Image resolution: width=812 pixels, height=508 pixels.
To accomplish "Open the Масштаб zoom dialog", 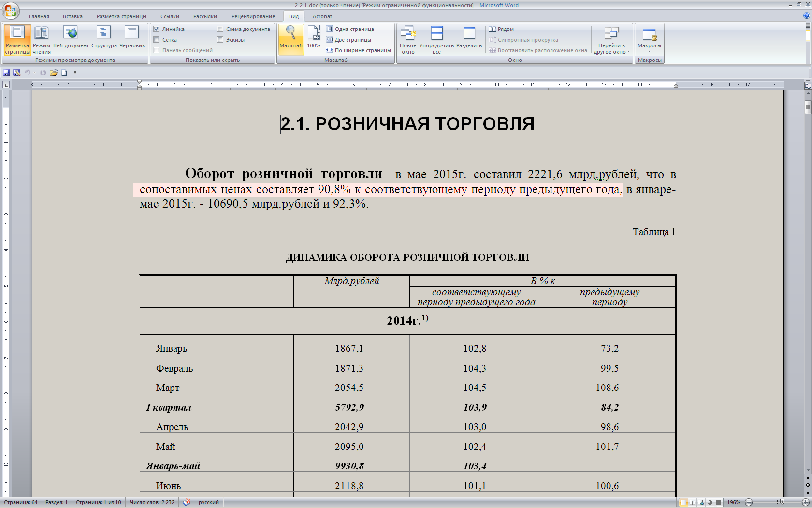I will pos(290,38).
